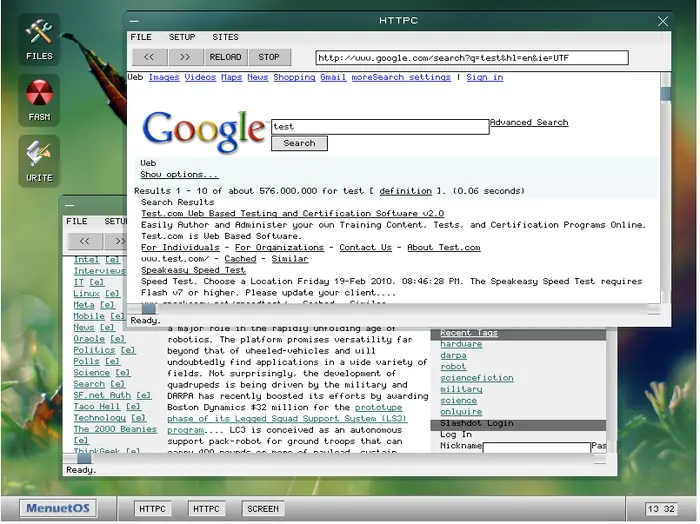Click the definition link
Image resolution: width=700 pixels, height=524 pixels.
pos(405,191)
